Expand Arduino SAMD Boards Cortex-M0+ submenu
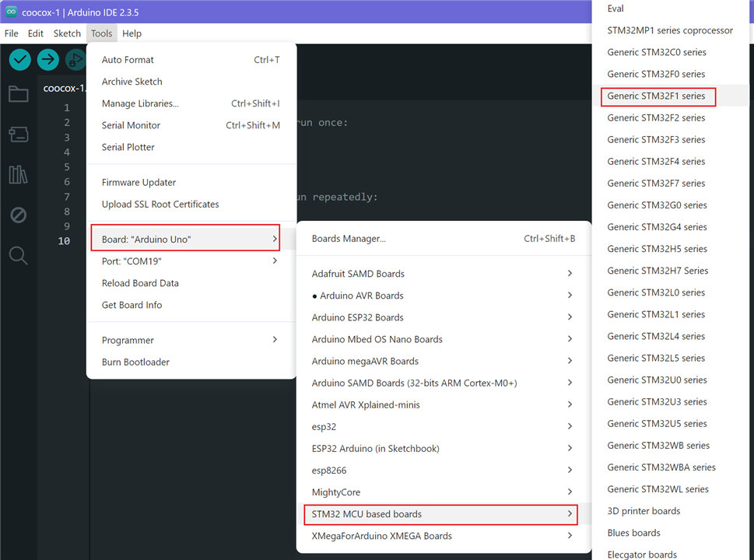The width and height of the screenshot is (754, 560). 444,383
